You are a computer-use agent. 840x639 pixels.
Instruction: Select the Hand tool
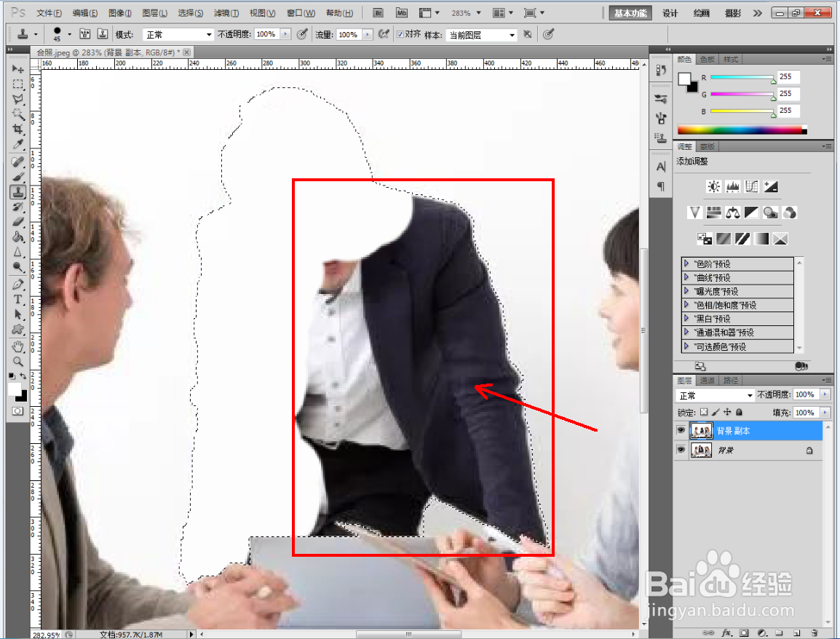point(17,346)
